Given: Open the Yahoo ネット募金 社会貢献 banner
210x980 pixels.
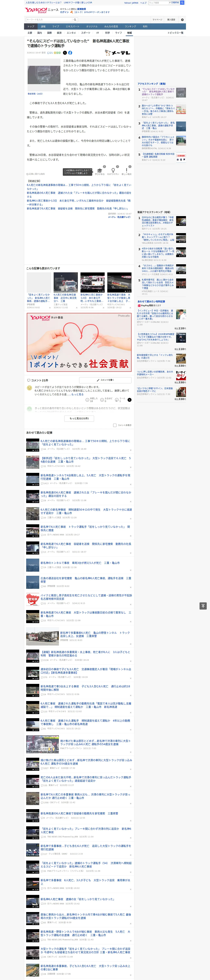Looking at the screenshot, I should tap(79, 342).
